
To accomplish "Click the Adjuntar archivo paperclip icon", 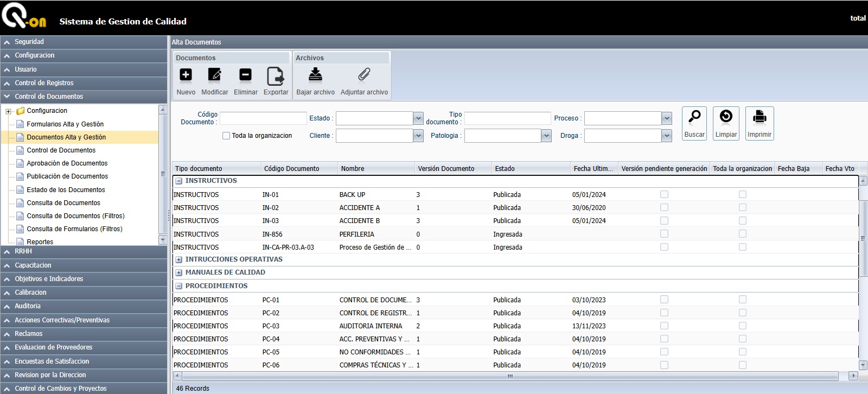I will [x=364, y=74].
